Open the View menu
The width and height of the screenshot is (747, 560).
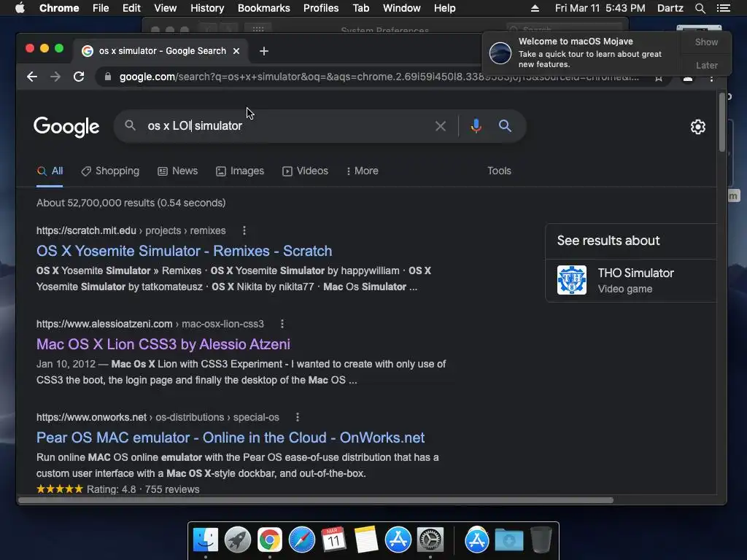pos(166,8)
